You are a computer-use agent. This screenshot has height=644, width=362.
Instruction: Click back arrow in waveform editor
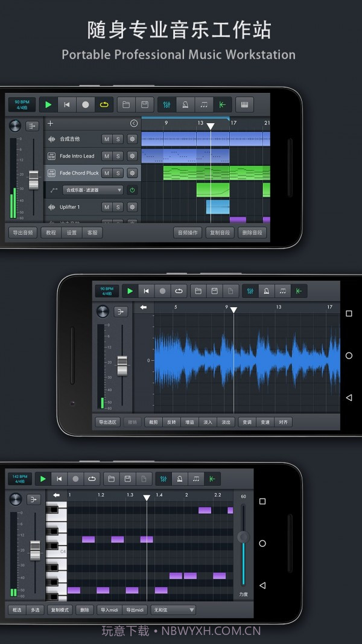143,307
